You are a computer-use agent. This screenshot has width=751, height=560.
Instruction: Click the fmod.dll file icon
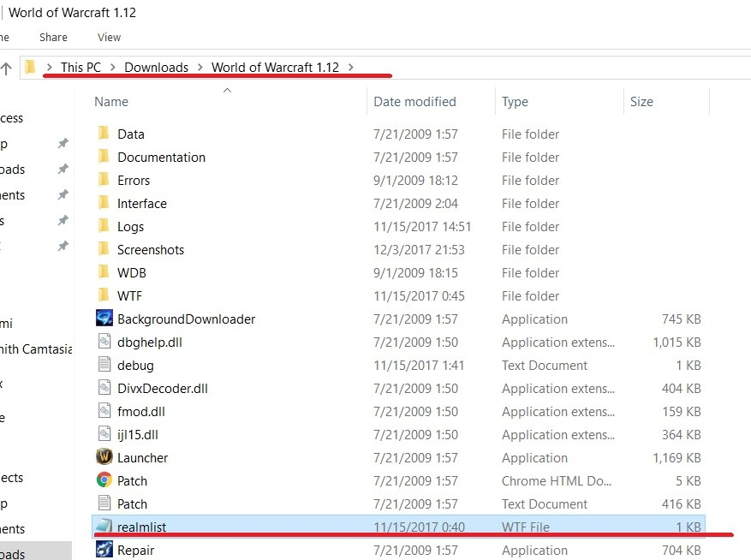pos(104,410)
